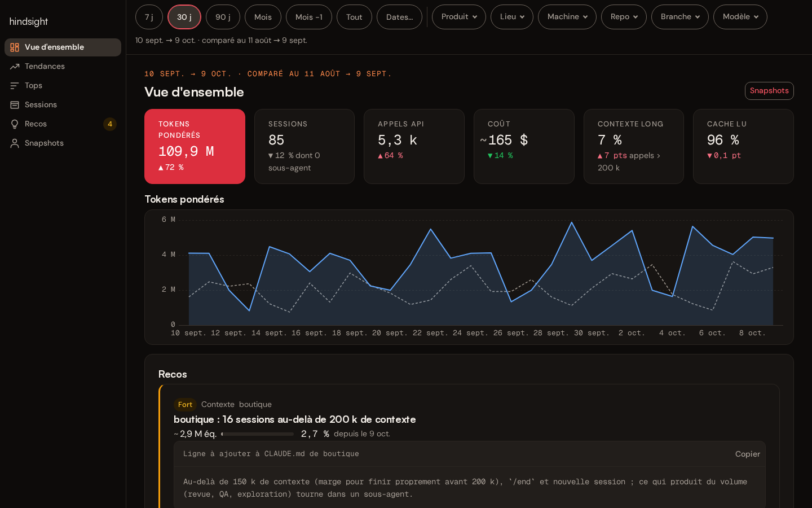Click the hindsight logo

tap(29, 21)
